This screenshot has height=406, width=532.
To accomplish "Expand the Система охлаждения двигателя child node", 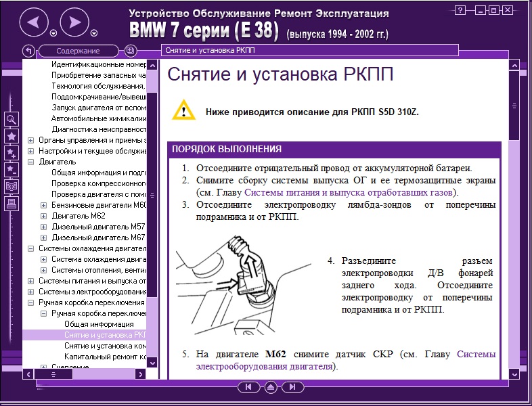I will pos(44,259).
